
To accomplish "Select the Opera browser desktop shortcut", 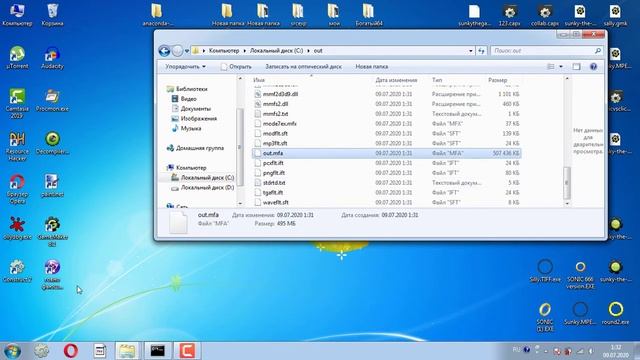I will pyautogui.click(x=17, y=189).
